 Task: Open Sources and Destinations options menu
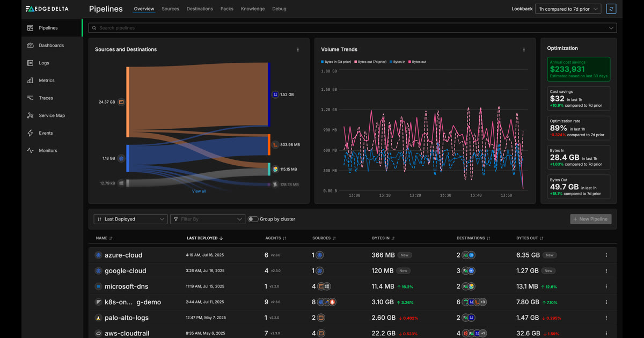(298, 49)
